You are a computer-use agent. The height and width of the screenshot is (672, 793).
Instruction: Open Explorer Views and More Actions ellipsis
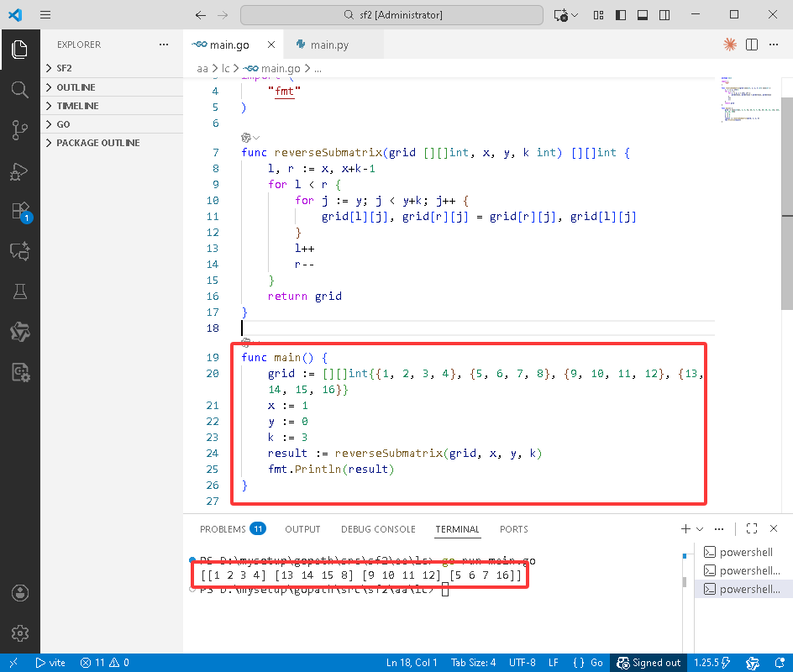163,45
